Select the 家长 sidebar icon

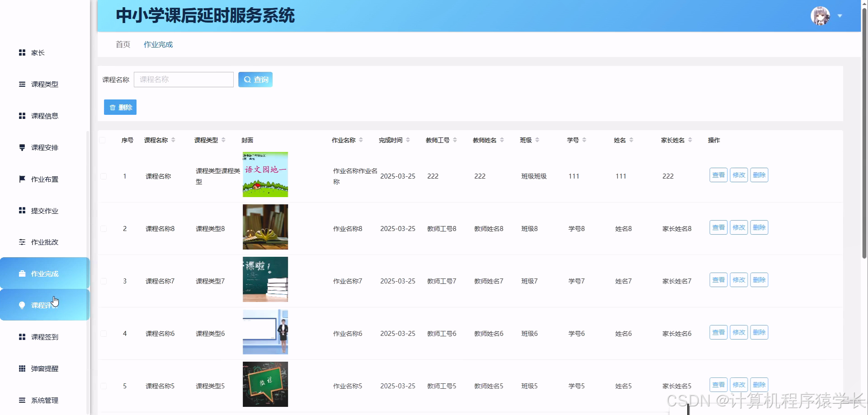(22, 52)
